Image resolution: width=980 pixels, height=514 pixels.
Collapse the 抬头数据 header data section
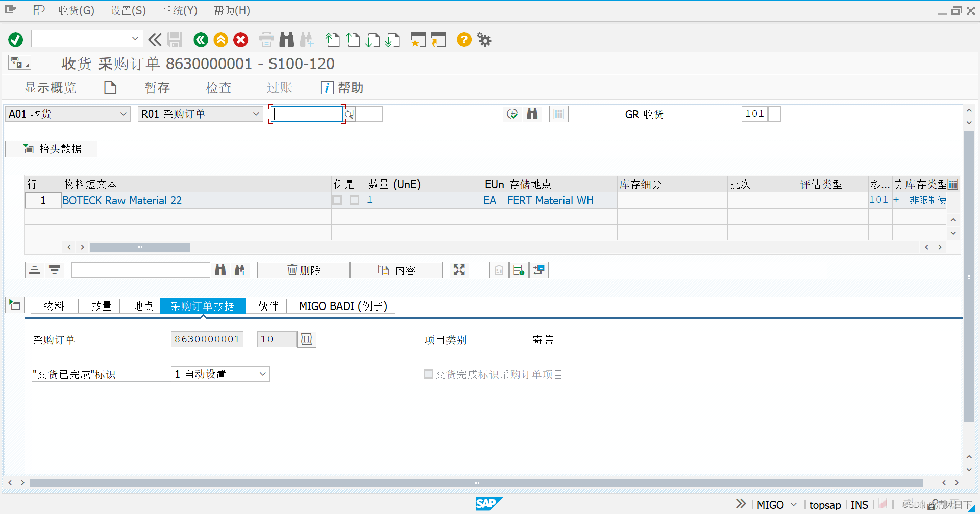[51, 149]
